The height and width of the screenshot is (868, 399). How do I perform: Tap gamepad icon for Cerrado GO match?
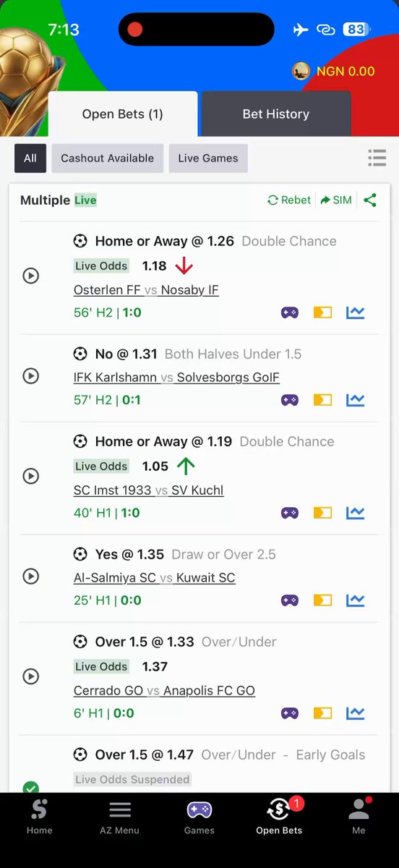tap(290, 713)
